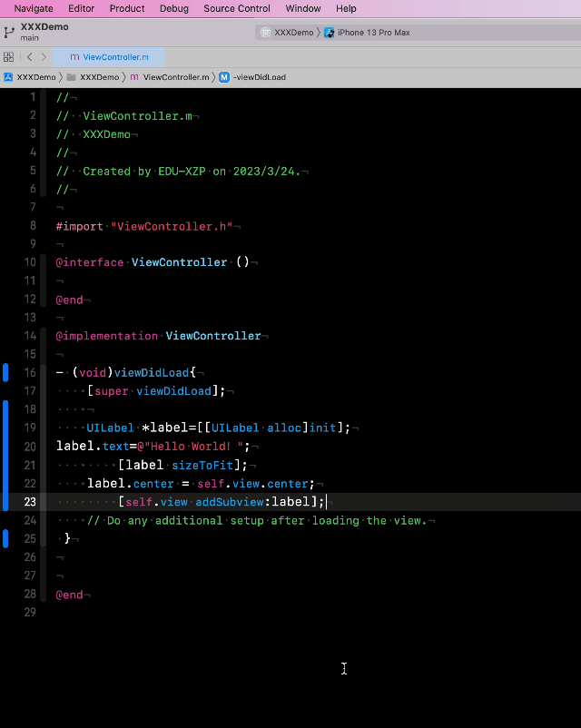Click the UILabel alloc init line
The height and width of the screenshot is (728, 581).
(x=218, y=428)
